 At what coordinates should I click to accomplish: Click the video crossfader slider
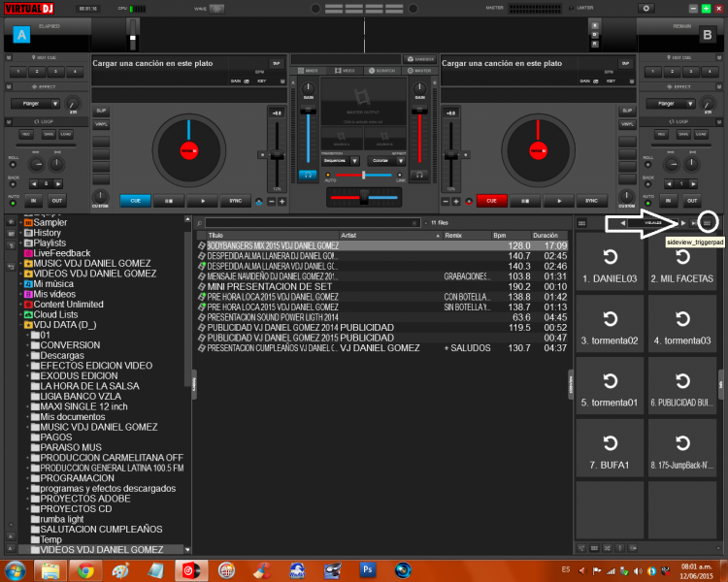click(x=364, y=175)
